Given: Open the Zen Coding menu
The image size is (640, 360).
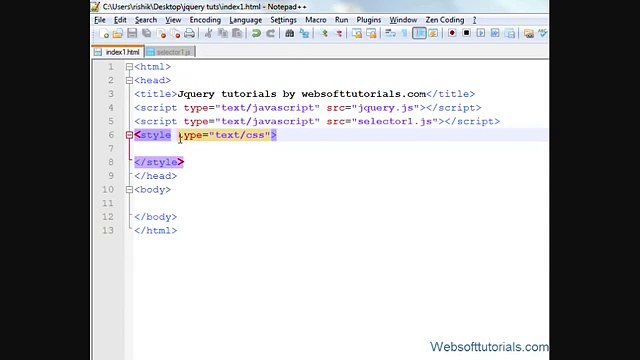Looking at the screenshot, I should coord(444,20).
